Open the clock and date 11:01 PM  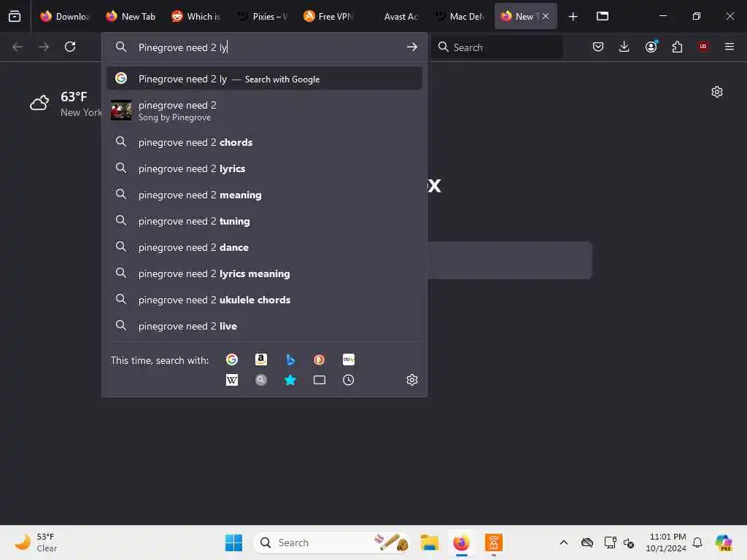[x=665, y=542]
